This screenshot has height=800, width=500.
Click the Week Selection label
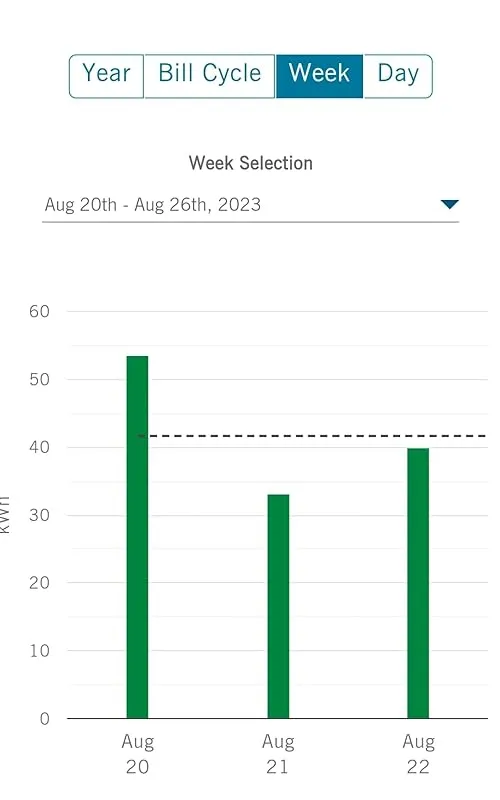[251, 163]
